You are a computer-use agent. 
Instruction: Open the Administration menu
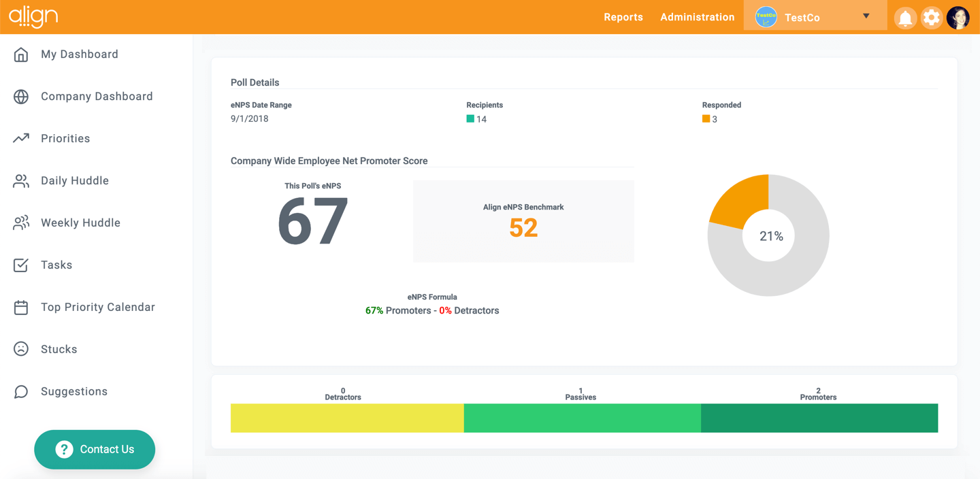697,17
